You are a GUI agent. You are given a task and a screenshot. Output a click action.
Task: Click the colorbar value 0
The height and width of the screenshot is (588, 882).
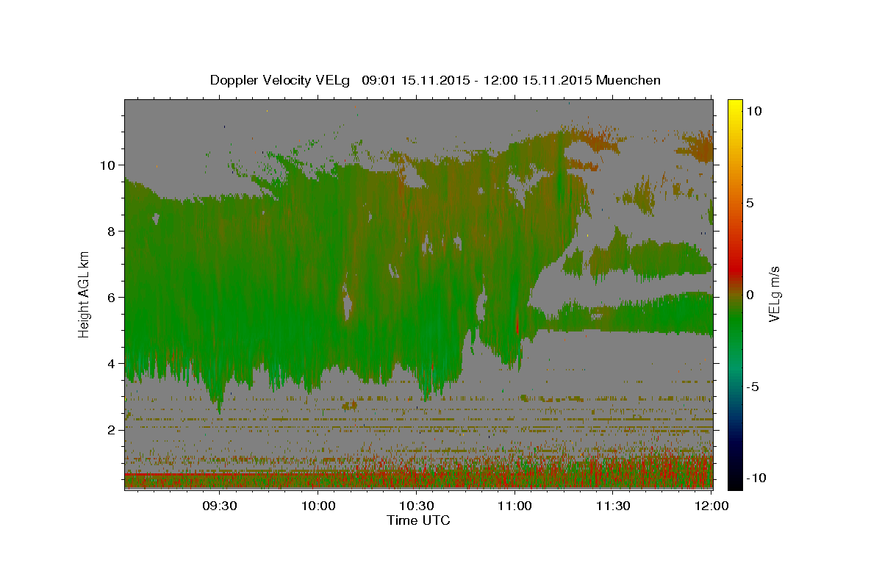pos(750,294)
